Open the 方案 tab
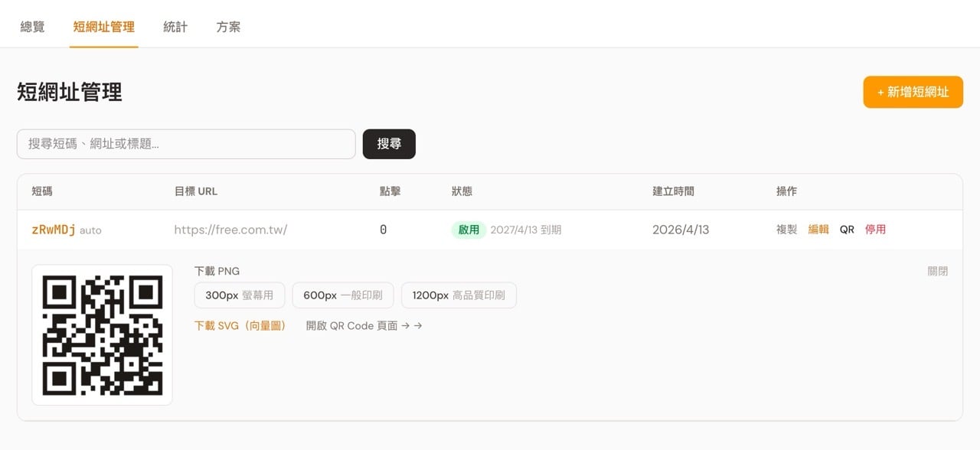 (228, 27)
